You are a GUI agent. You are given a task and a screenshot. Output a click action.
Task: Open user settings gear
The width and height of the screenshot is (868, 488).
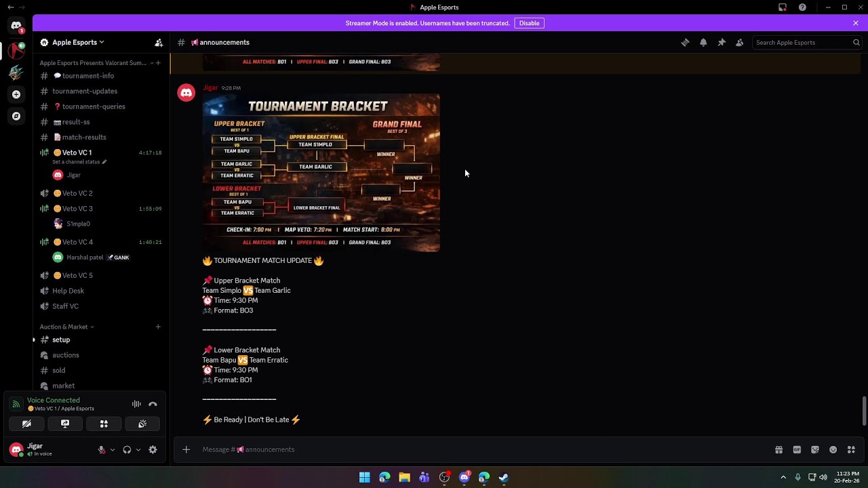click(153, 449)
